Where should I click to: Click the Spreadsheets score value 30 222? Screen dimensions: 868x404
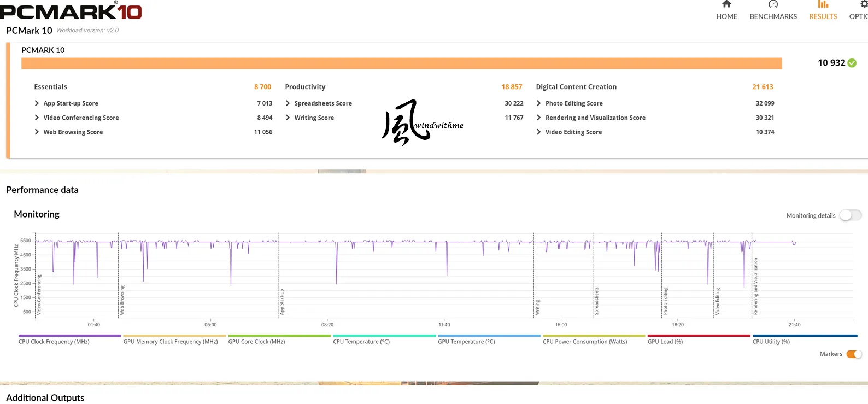point(514,103)
